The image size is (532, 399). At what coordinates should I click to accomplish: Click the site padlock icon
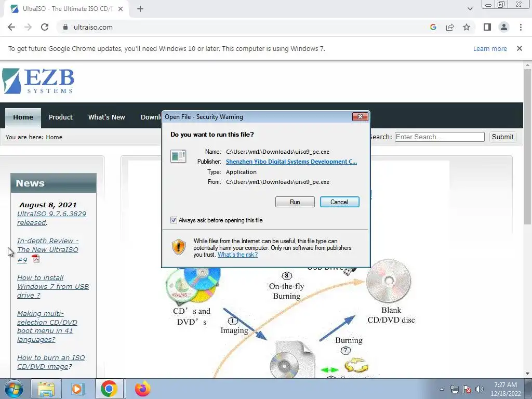[65, 27]
